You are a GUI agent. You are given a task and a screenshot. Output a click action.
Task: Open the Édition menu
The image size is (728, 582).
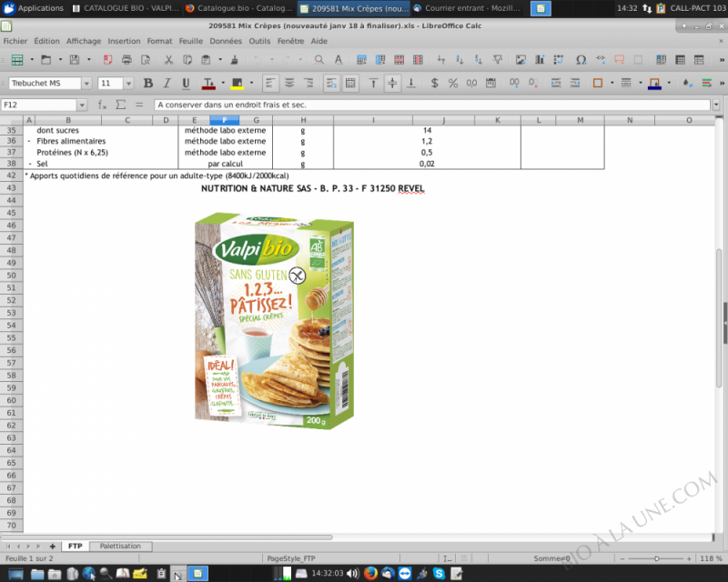click(47, 41)
